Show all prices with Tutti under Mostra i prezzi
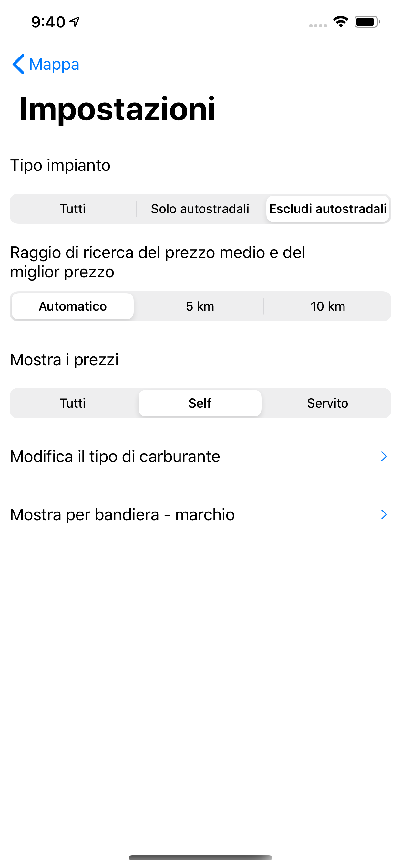This screenshot has width=401, height=868. 73,403
